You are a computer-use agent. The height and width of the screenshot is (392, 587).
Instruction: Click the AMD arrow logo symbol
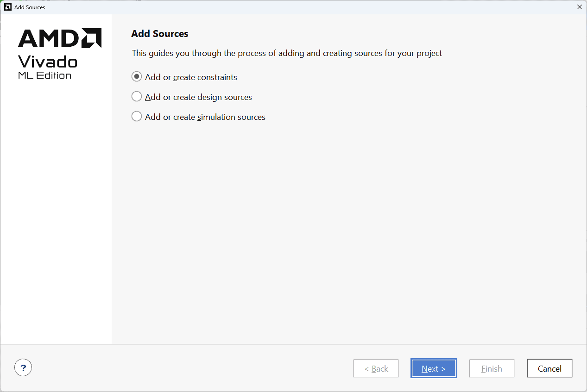coord(92,38)
